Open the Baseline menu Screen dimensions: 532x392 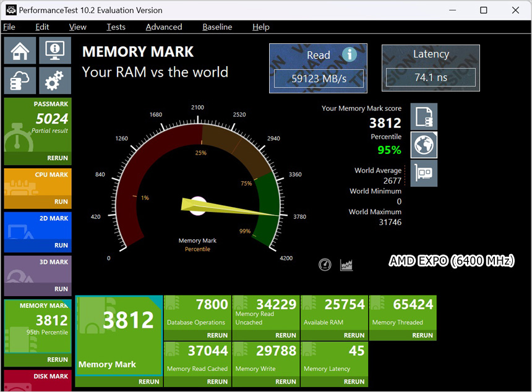(x=217, y=27)
